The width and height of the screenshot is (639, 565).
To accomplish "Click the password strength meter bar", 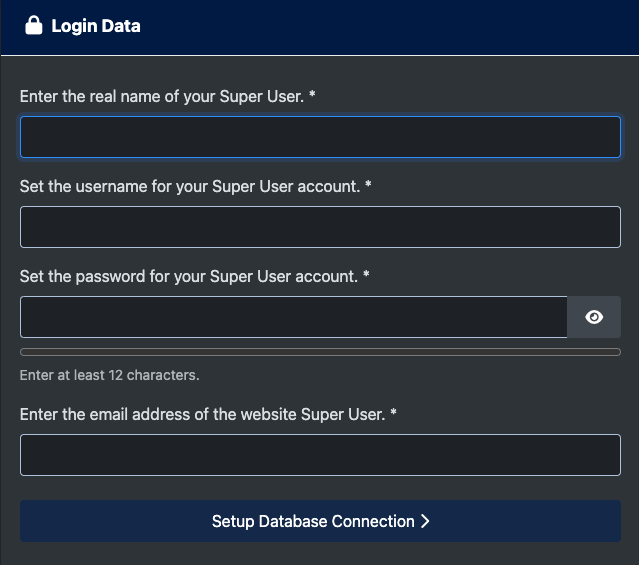I will (x=320, y=352).
